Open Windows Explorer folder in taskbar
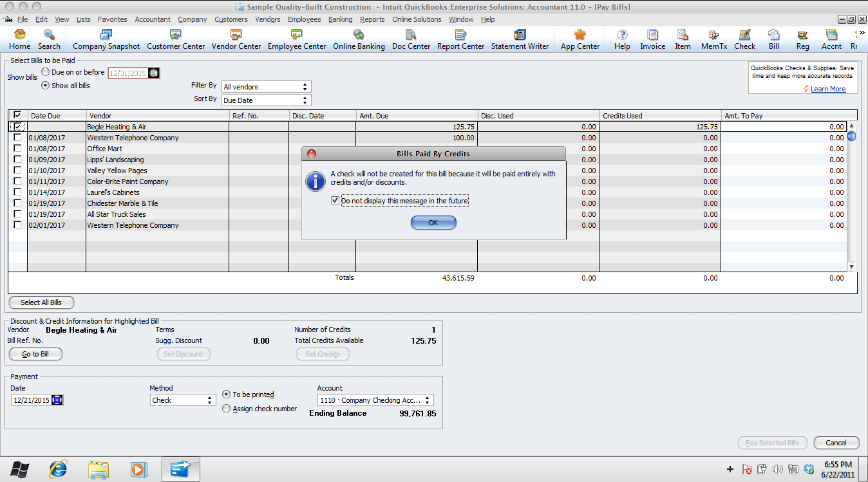The height and width of the screenshot is (482, 868). click(99, 469)
